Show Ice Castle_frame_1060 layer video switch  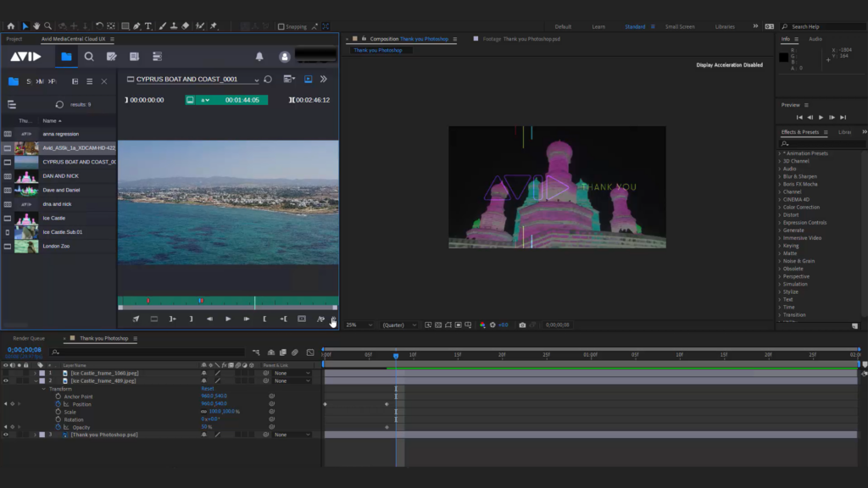click(x=6, y=373)
